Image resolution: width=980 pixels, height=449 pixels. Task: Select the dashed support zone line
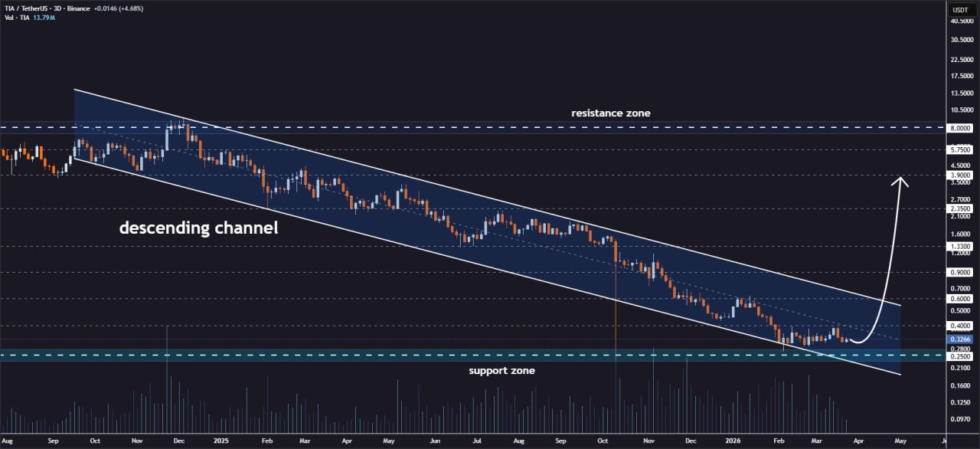(x=306, y=355)
